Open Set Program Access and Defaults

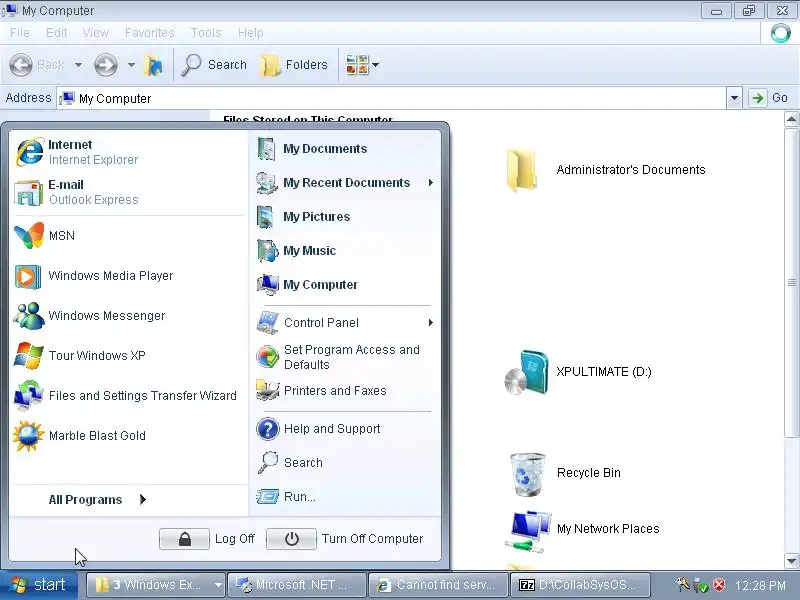click(346, 357)
